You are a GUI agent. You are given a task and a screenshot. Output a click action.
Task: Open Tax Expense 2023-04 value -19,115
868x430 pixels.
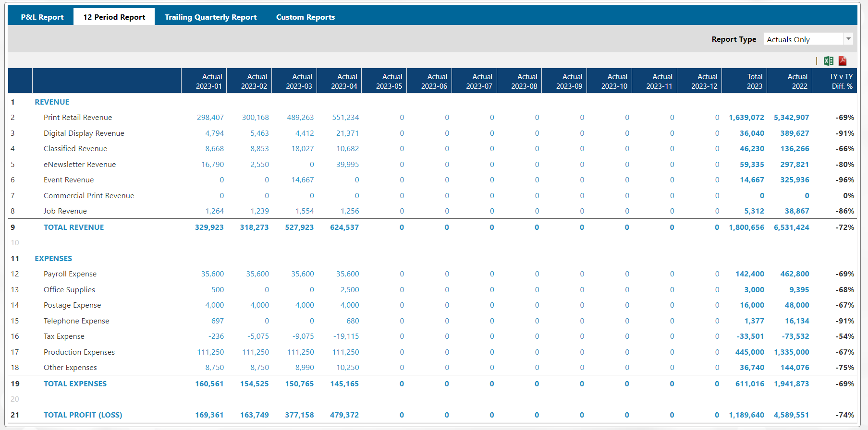click(x=346, y=336)
